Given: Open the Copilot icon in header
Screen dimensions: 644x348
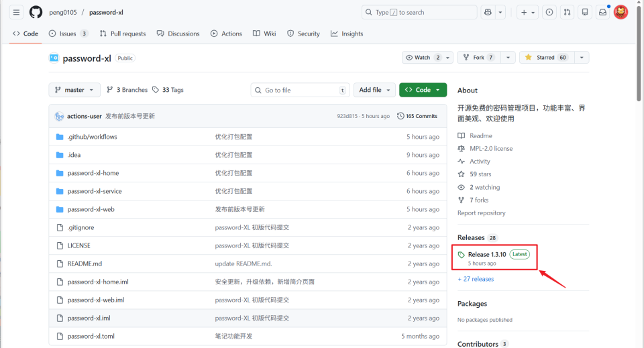Looking at the screenshot, I should point(488,12).
